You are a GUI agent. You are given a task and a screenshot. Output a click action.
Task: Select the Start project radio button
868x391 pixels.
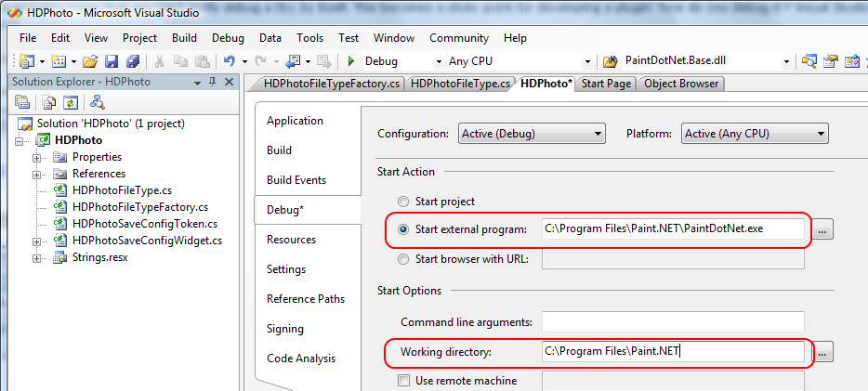404,202
